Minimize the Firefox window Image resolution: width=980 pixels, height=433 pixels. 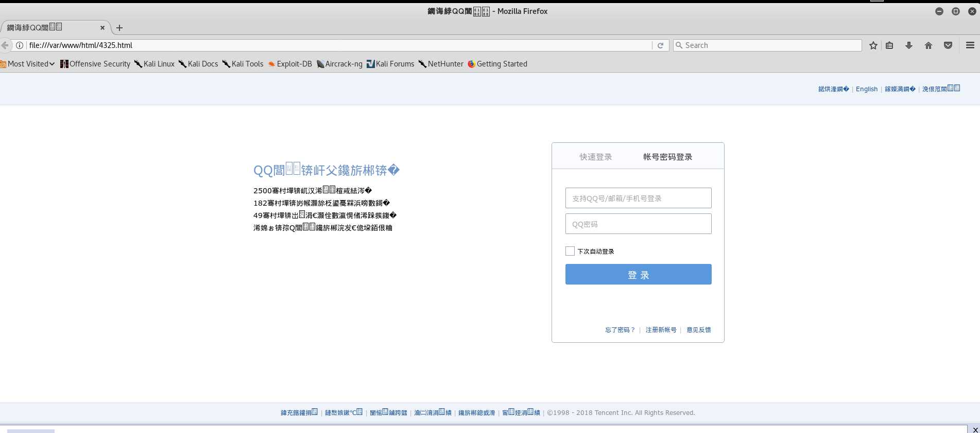point(939,11)
